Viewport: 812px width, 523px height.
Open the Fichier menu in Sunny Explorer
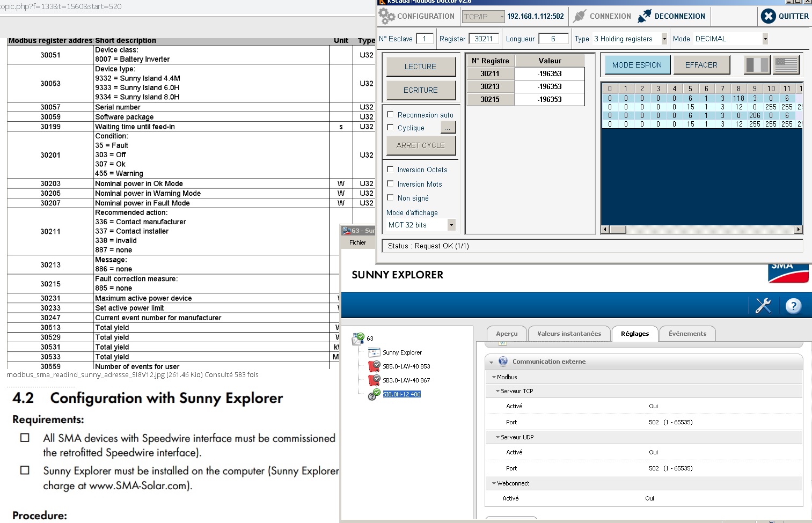357,242
